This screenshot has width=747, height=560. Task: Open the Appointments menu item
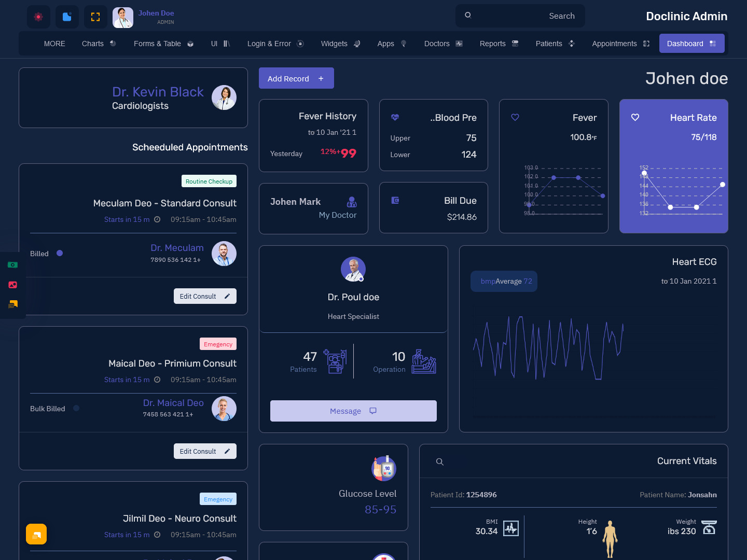[620, 44]
